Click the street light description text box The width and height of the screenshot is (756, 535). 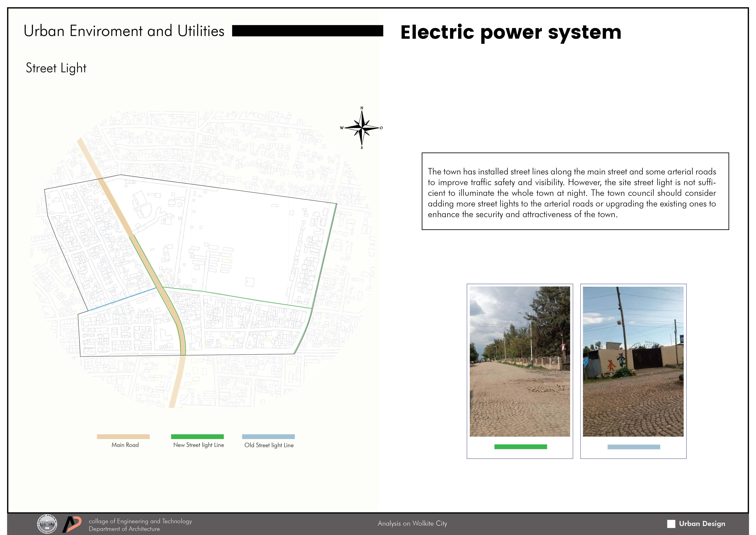pyautogui.click(x=575, y=191)
